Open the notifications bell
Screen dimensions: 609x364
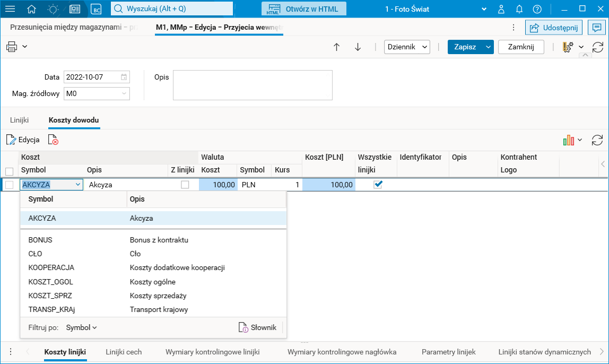[x=519, y=9]
